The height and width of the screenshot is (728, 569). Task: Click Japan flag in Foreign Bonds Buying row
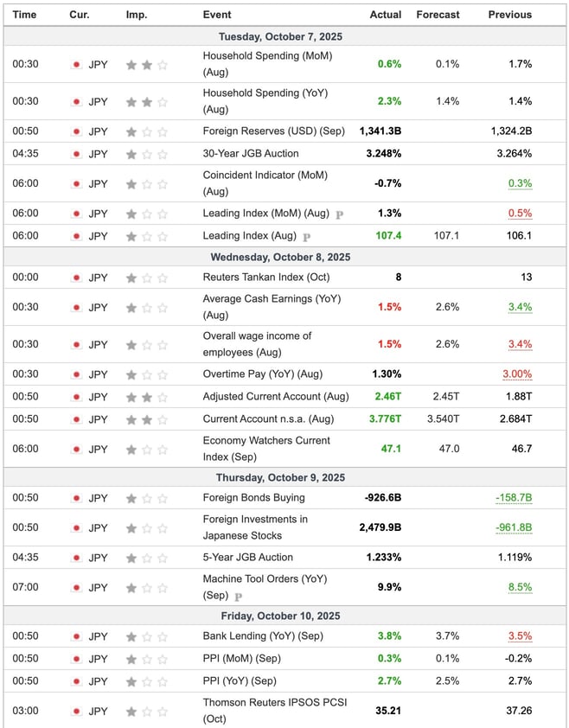point(76,498)
